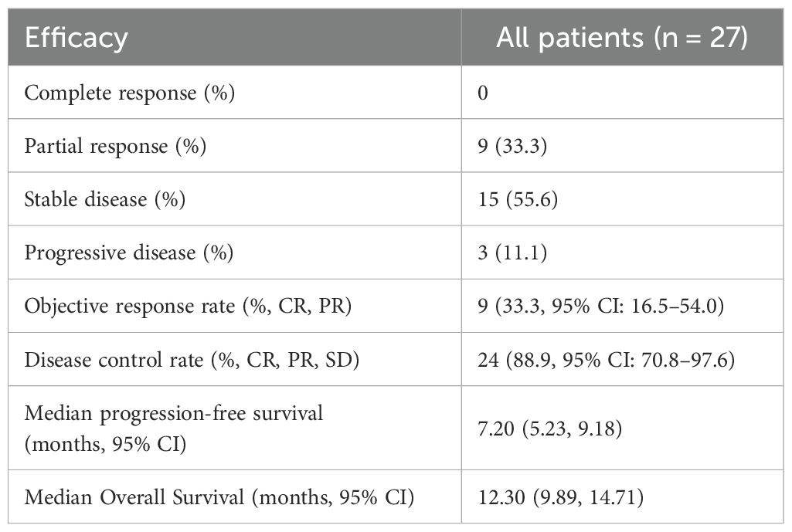This screenshot has height=532, width=792.
Task: Click the Disease control rate row label
Action: pyautogui.click(x=198, y=359)
